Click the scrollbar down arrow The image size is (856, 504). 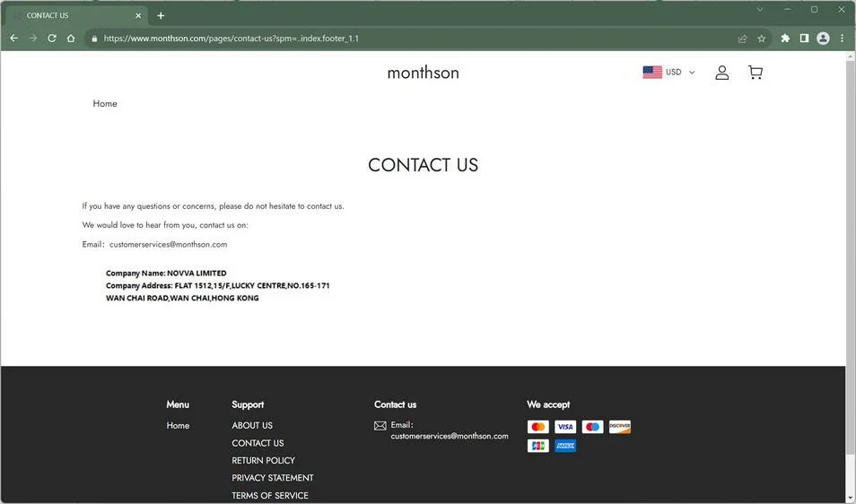(x=851, y=499)
